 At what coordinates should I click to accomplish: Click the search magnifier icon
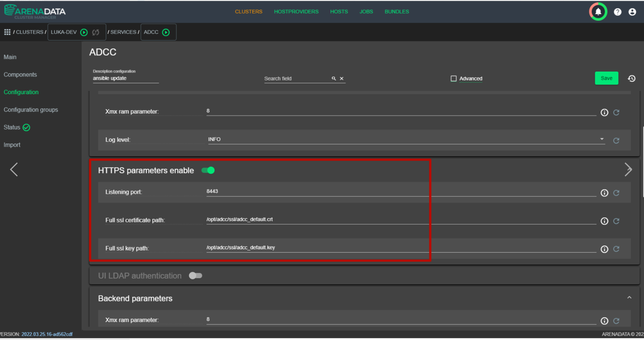click(333, 79)
